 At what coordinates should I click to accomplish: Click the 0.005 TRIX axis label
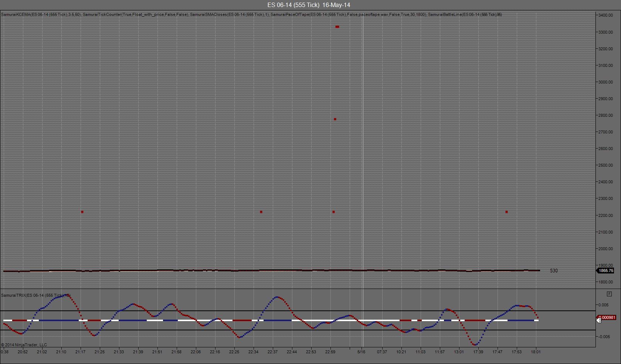[603, 305]
